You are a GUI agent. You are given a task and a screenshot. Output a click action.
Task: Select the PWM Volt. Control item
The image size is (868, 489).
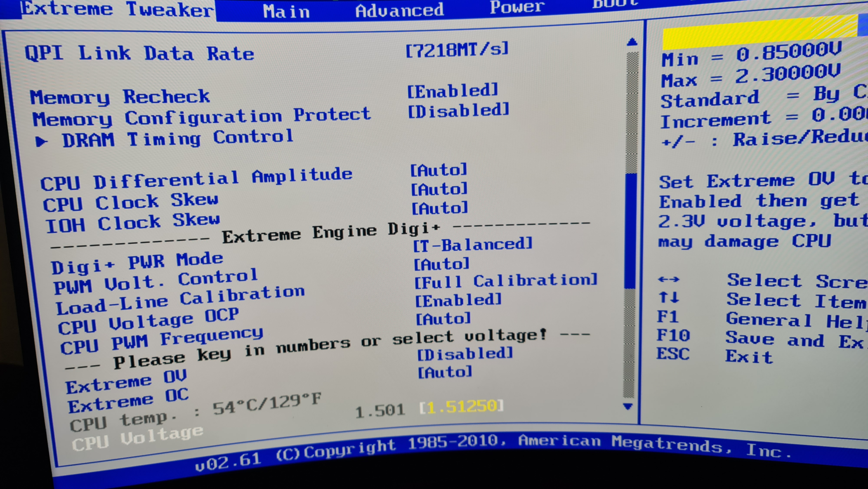(x=156, y=282)
